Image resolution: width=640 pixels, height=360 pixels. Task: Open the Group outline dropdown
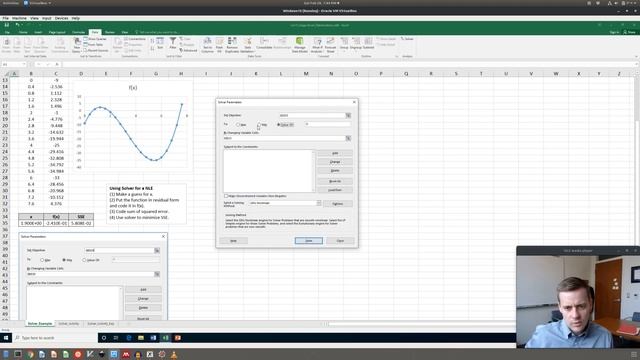[344, 43]
